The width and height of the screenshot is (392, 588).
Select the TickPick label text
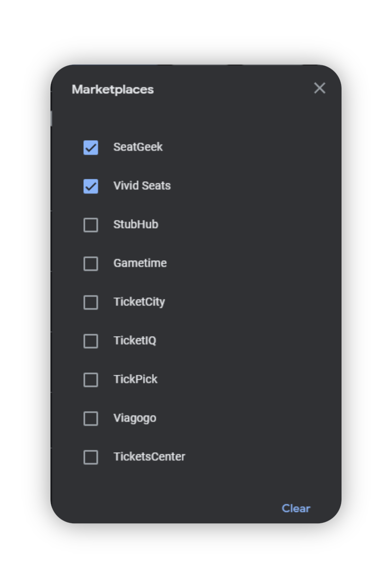(135, 380)
